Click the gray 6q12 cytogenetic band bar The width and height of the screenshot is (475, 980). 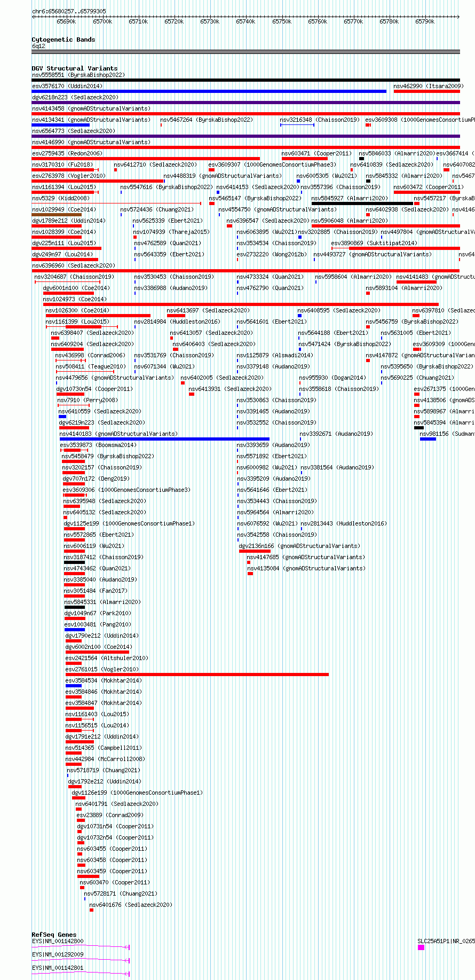click(246, 52)
